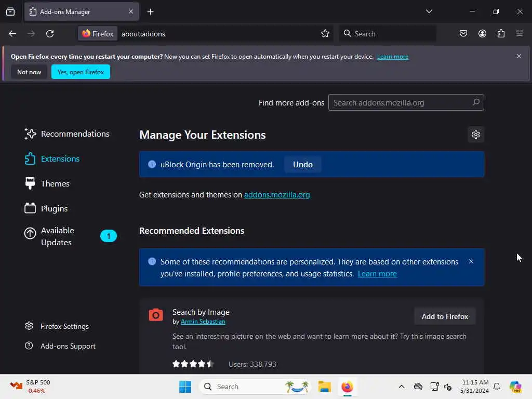This screenshot has height=399, width=532.
Task: Launch Copilot preview from the taskbar
Action: point(515,387)
